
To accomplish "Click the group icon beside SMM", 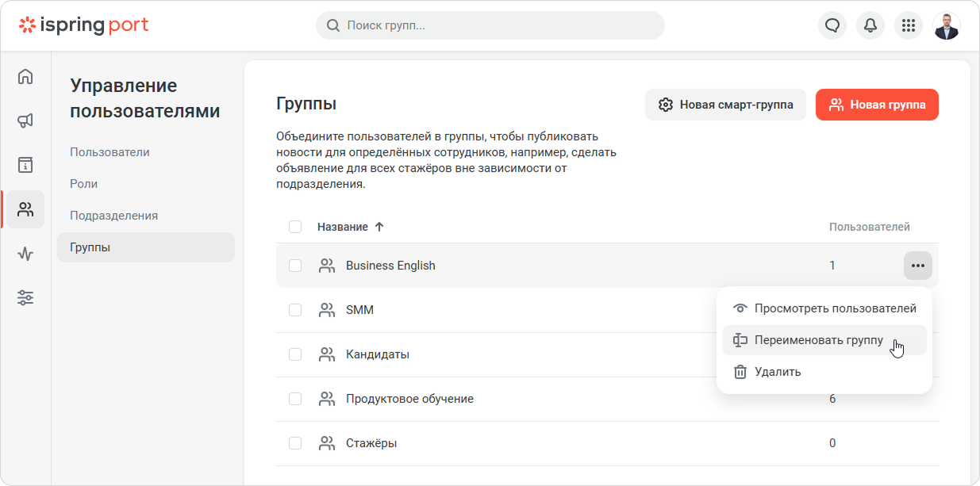I will click(327, 310).
